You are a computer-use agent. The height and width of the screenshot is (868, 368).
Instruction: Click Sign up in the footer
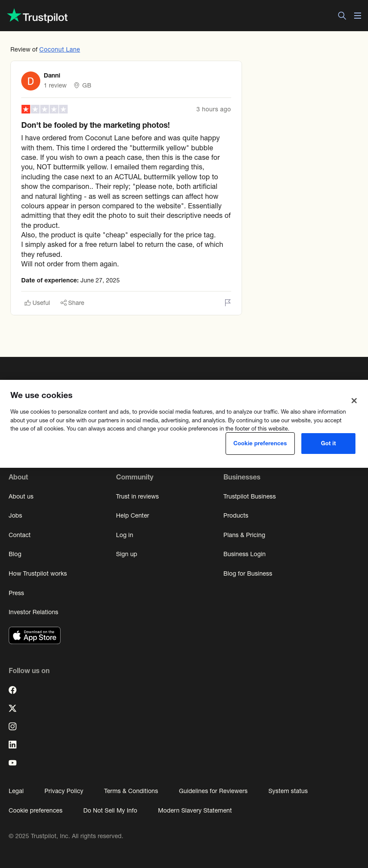[x=126, y=554]
